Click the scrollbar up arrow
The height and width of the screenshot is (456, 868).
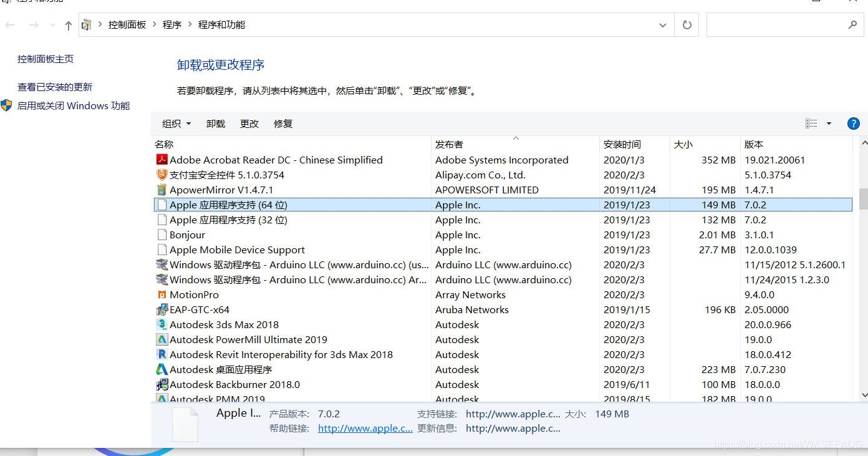(x=863, y=143)
